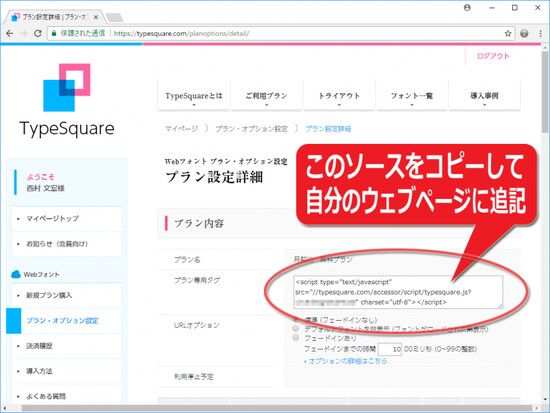Select the プラン設定詳細 browser tab
The width and height of the screenshot is (550, 413).
pos(53,17)
